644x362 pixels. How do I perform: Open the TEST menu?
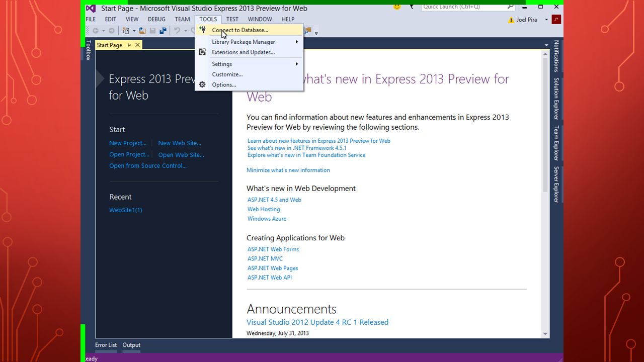232,19
